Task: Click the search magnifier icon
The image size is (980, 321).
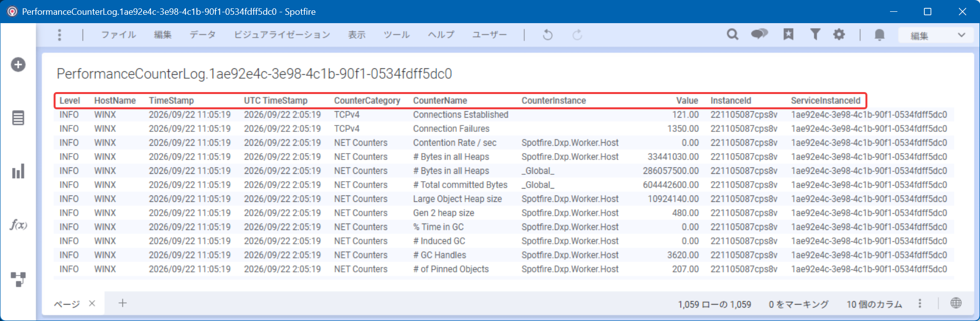Action: tap(733, 34)
